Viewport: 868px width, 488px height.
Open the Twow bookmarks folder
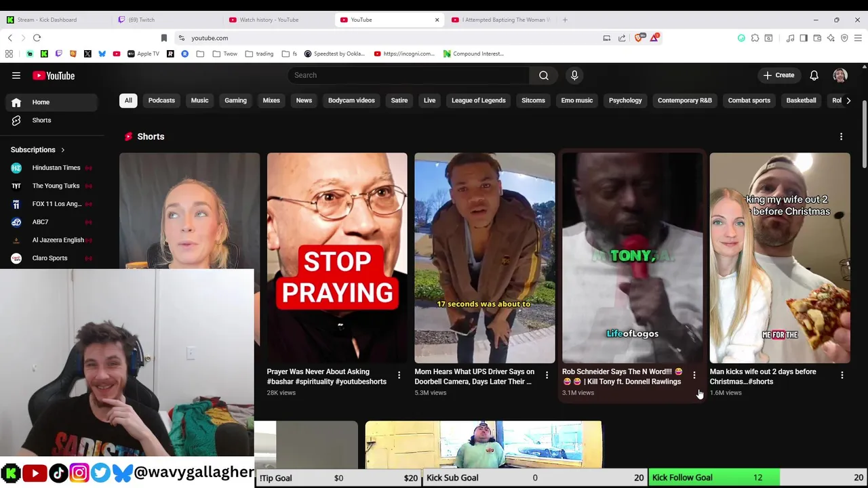pyautogui.click(x=225, y=54)
